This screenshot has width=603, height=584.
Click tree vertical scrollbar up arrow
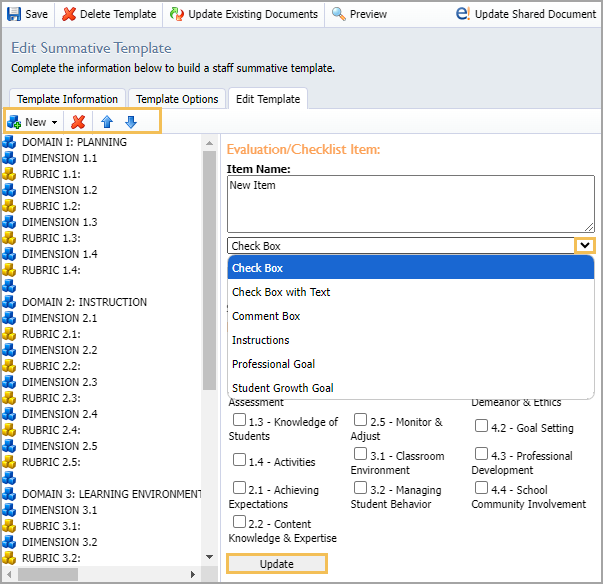point(209,143)
